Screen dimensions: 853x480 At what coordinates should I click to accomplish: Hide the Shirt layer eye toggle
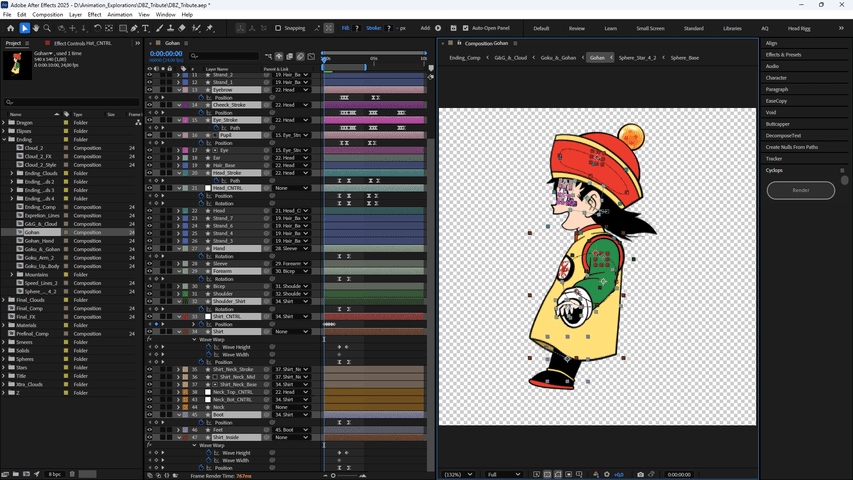pos(150,331)
